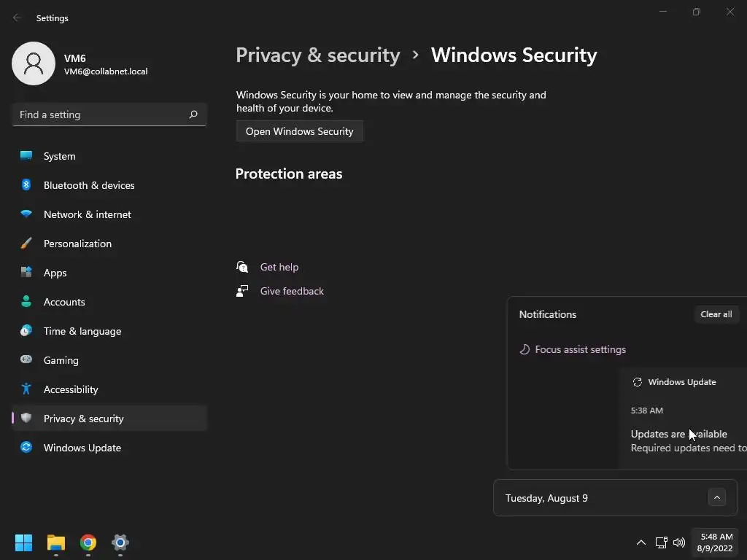Open Accounts settings page
The image size is (747, 560).
64,302
